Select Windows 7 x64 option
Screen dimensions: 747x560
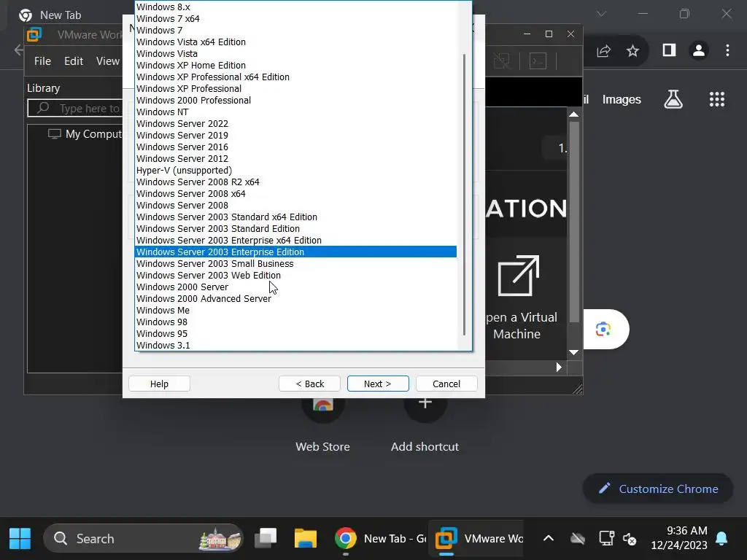pos(296,18)
